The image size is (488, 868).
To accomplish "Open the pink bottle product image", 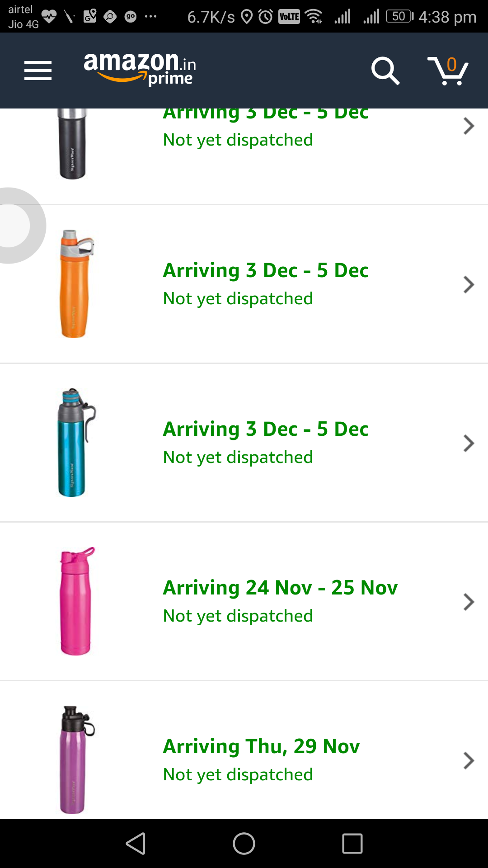I will 75,601.
